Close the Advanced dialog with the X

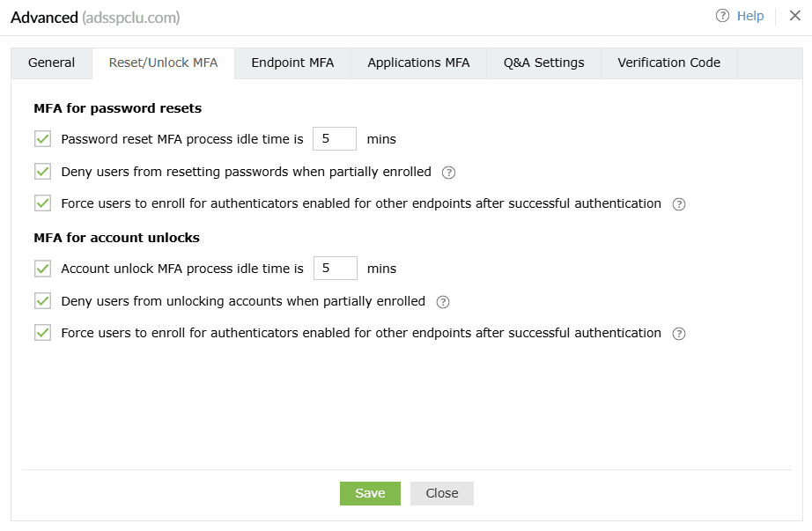tap(794, 16)
